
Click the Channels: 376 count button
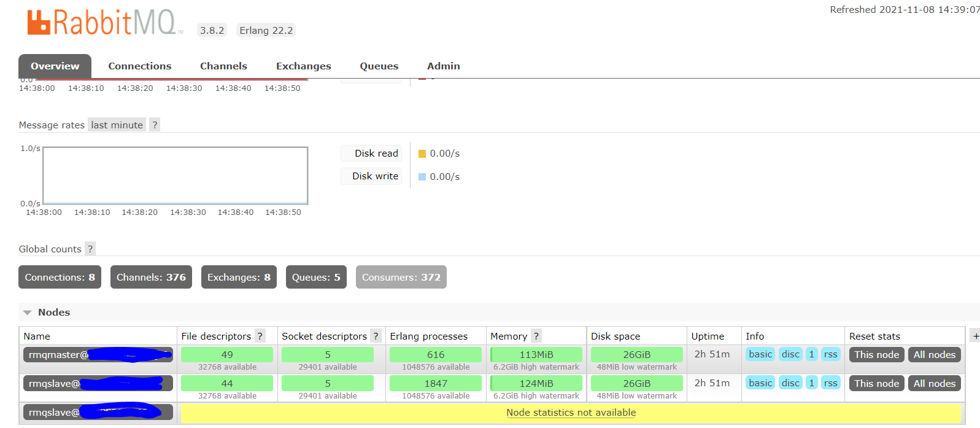(151, 277)
